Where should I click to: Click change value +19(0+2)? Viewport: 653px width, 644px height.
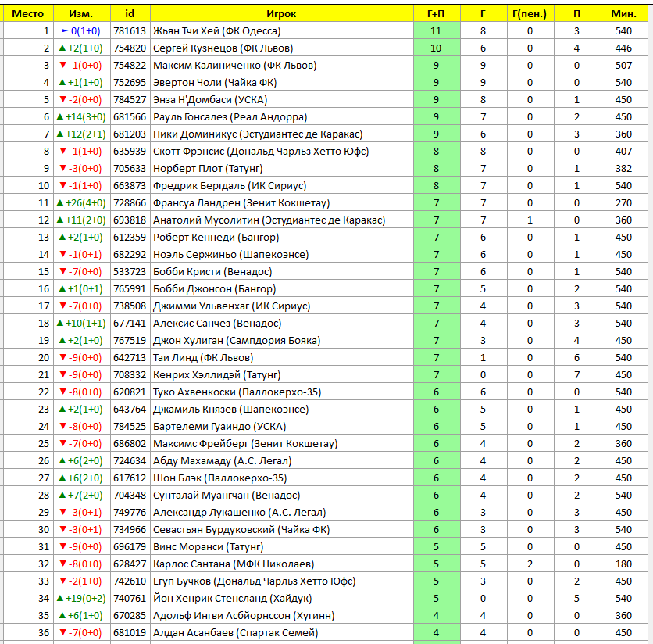point(81,598)
